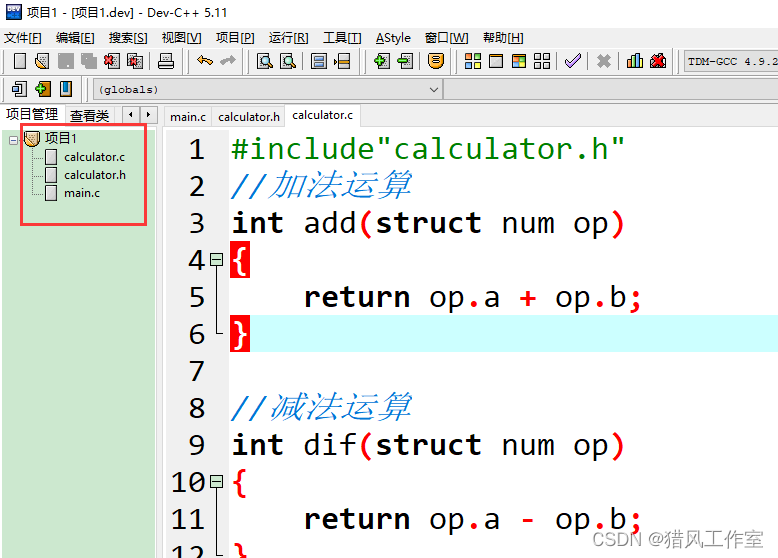Open the (globals) scope dropdown
Image resolution: width=778 pixels, height=558 pixels.
tap(267, 90)
